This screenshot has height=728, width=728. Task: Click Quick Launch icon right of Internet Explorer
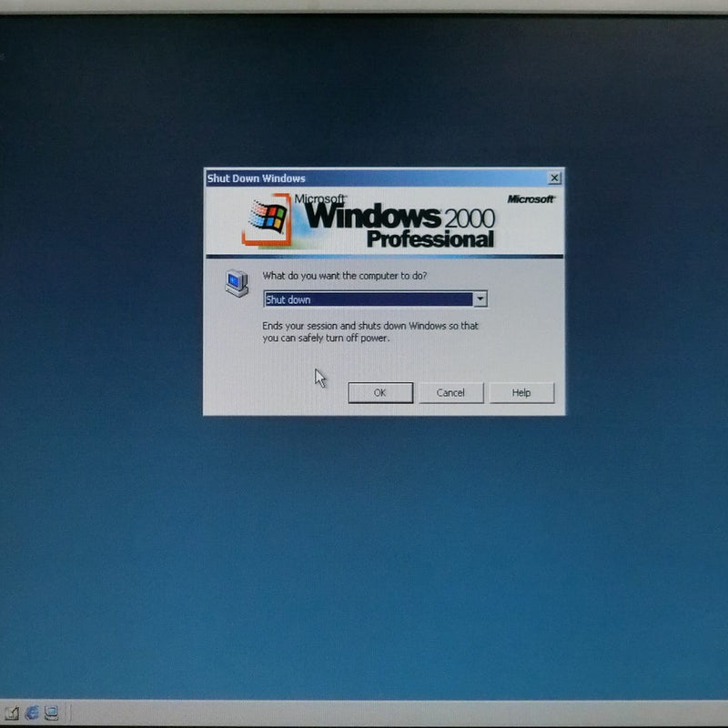point(53,712)
